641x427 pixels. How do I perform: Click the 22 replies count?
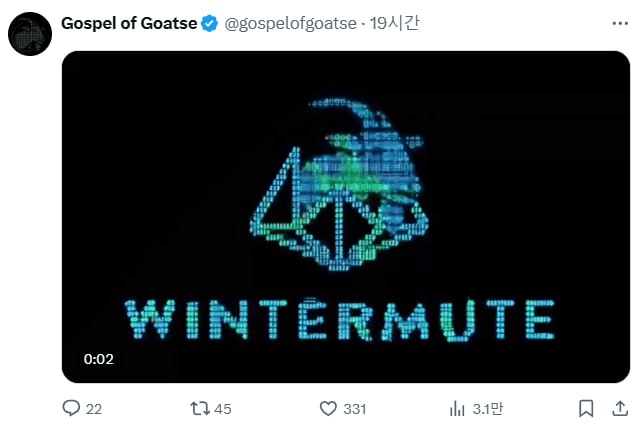(x=94, y=409)
